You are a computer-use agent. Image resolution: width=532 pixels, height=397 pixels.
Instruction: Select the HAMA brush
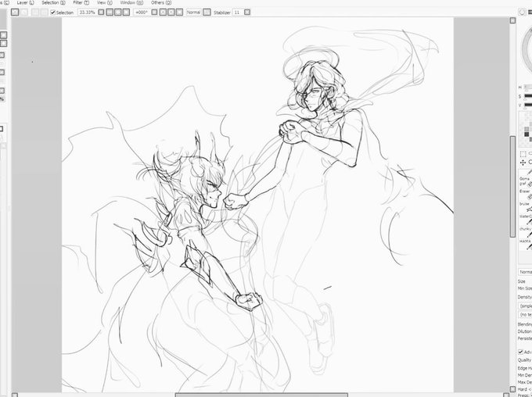525,244
